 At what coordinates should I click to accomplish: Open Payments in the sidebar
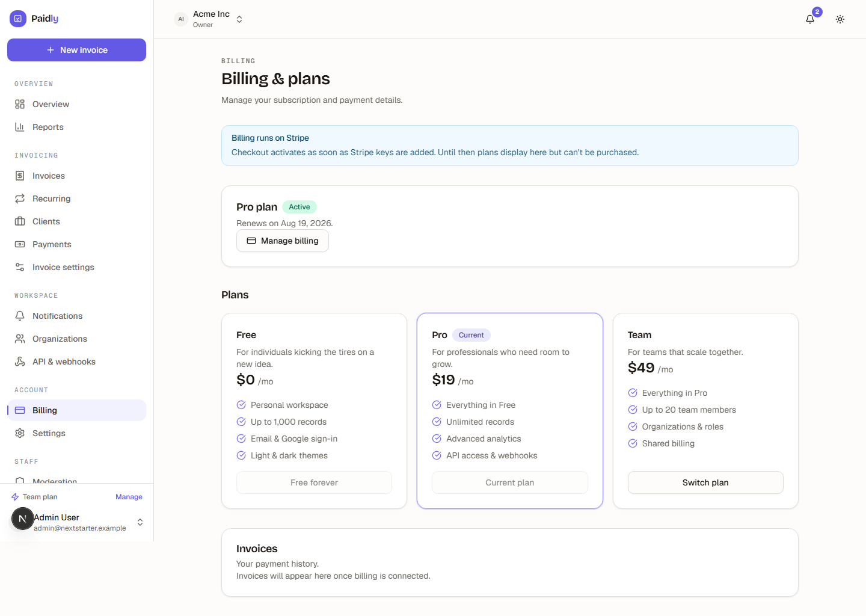(x=76, y=244)
